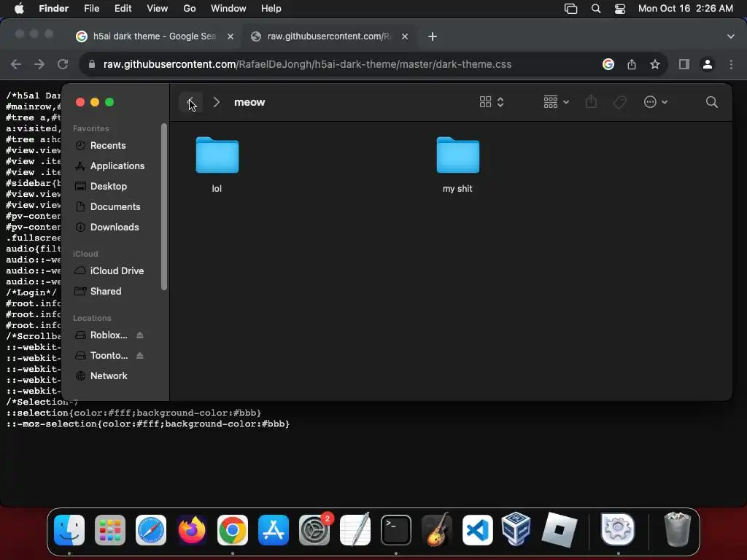Select the lol folder

217,165
